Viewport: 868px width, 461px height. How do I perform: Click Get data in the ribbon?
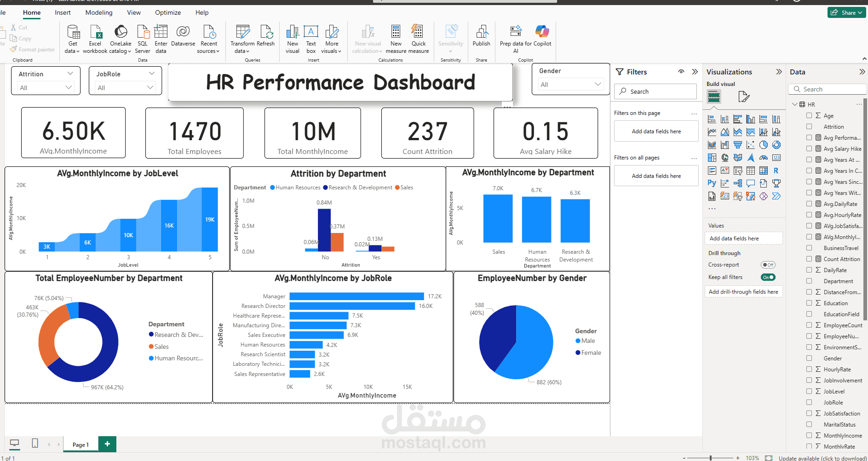coord(72,39)
